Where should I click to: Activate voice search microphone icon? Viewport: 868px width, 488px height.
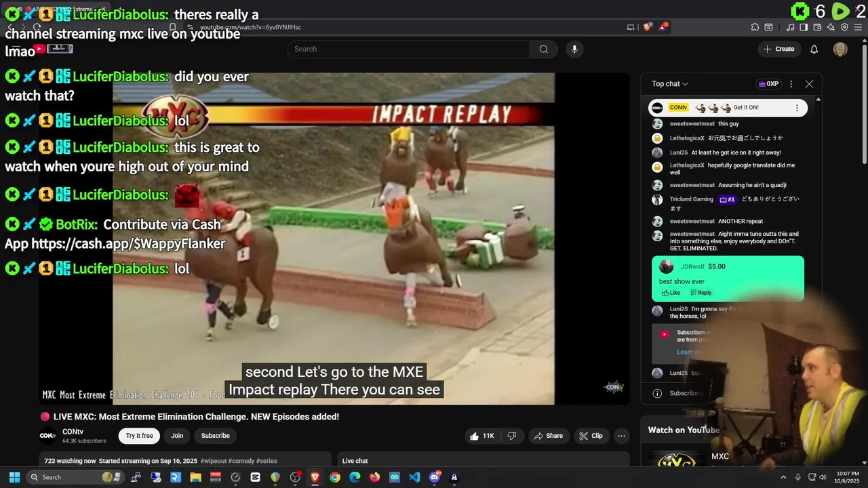pyautogui.click(x=574, y=49)
